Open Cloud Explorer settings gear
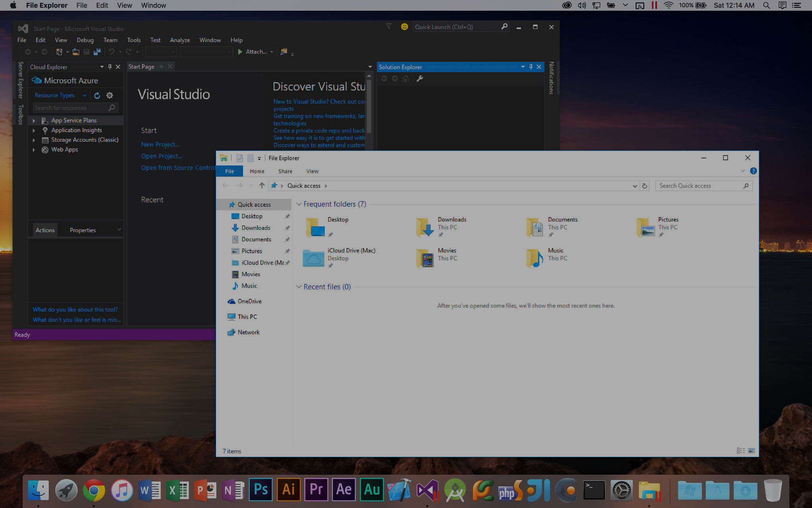 [x=110, y=95]
